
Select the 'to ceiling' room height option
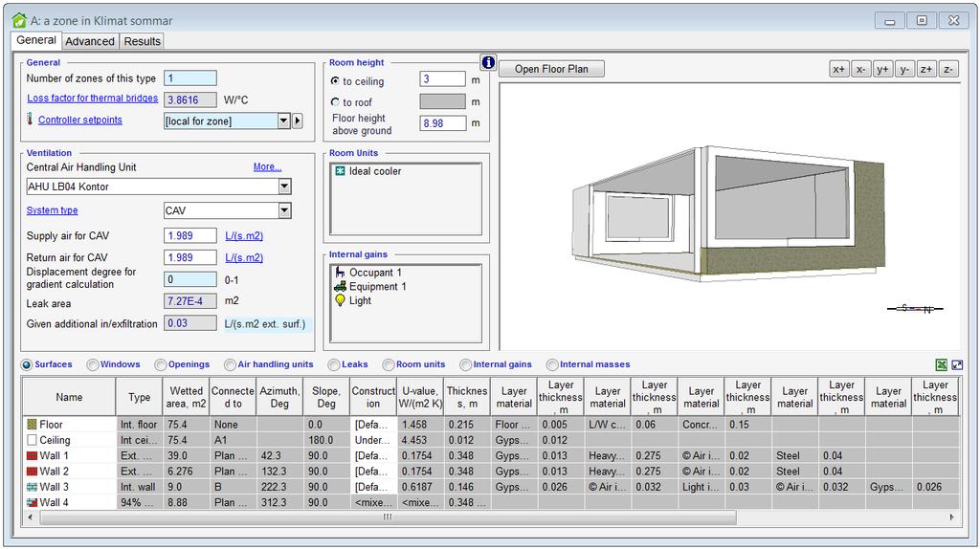[335, 81]
